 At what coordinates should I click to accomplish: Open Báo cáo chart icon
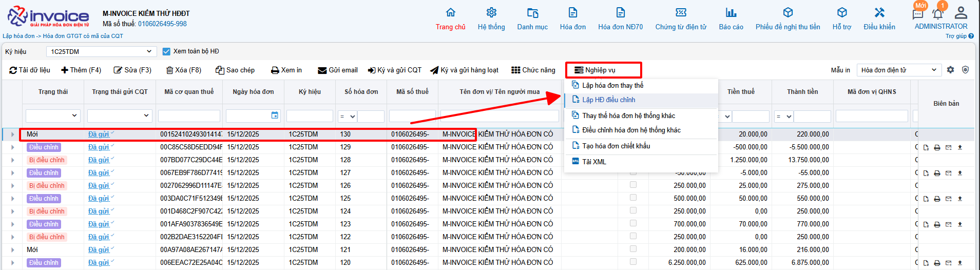(x=731, y=13)
